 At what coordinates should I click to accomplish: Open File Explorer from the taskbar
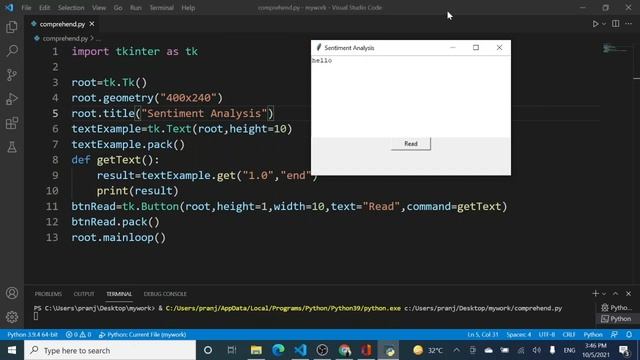point(256,350)
